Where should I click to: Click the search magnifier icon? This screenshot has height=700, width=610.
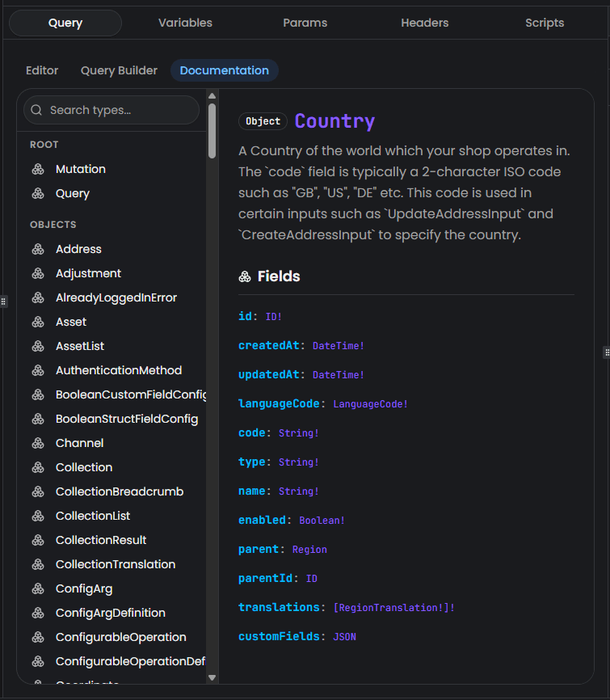[36, 110]
